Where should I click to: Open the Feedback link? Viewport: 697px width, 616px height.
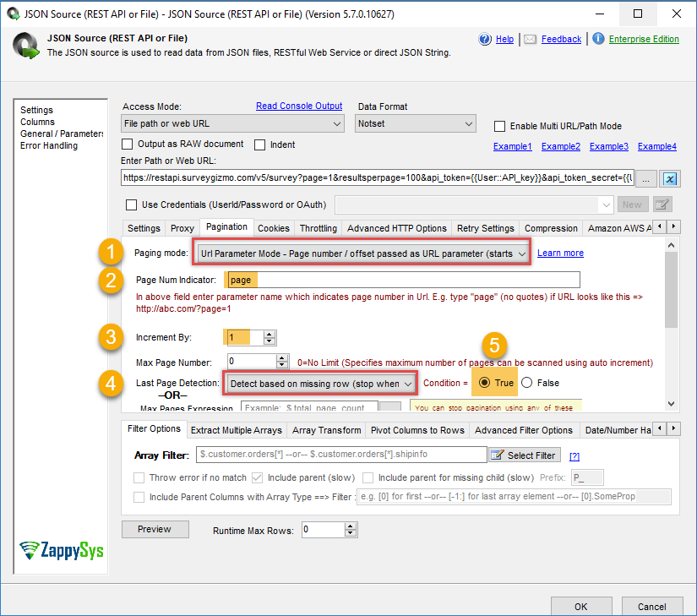click(x=561, y=39)
